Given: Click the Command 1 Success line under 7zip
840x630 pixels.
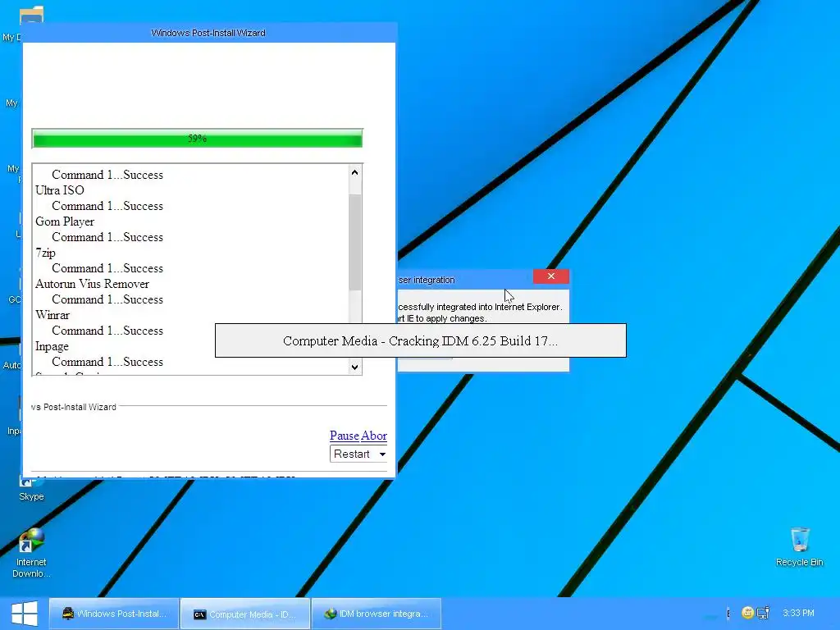Looking at the screenshot, I should pyautogui.click(x=107, y=268).
